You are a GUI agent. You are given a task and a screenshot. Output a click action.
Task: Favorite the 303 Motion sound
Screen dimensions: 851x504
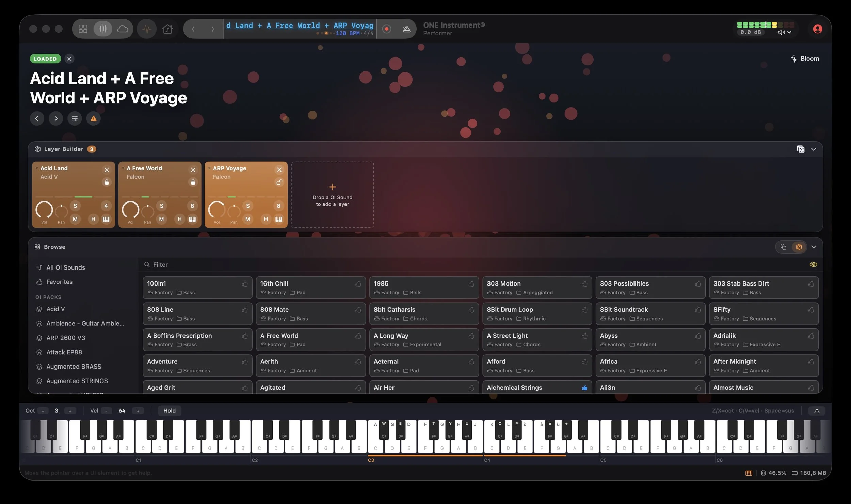[584, 284]
